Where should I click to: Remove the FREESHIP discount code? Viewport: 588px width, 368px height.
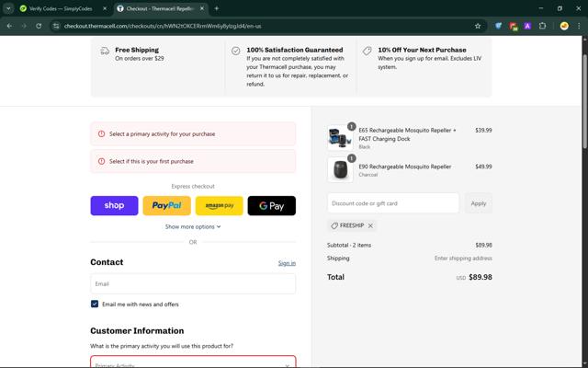[x=370, y=225]
